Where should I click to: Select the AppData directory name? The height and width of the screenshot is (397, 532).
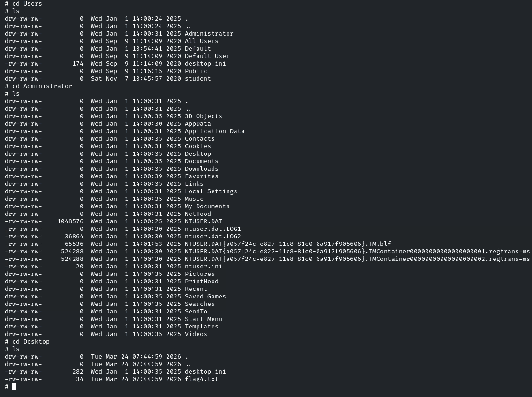point(198,124)
